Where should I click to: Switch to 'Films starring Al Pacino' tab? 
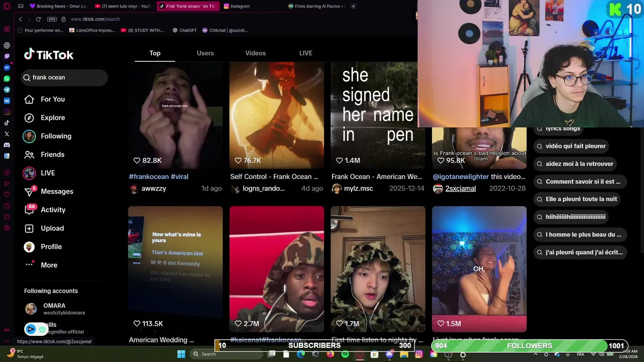(x=316, y=6)
